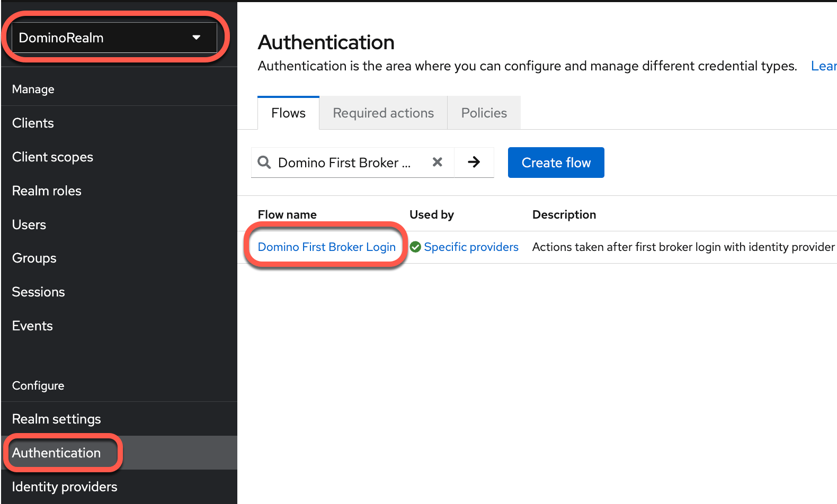Viewport: 837px width, 504px height.
Task: Select the 'Actions taken after first broker login' description
Action: click(x=683, y=247)
